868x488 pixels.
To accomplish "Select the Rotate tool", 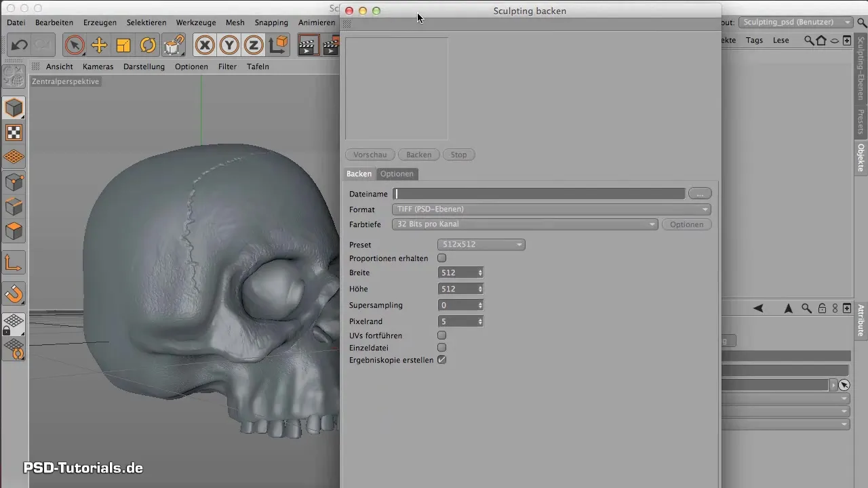I will click(148, 45).
